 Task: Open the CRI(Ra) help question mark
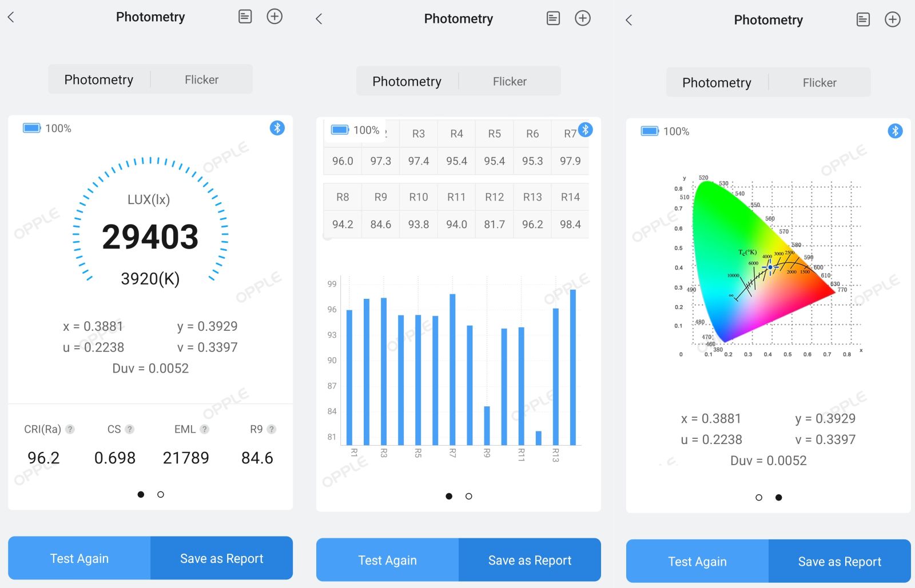70,429
